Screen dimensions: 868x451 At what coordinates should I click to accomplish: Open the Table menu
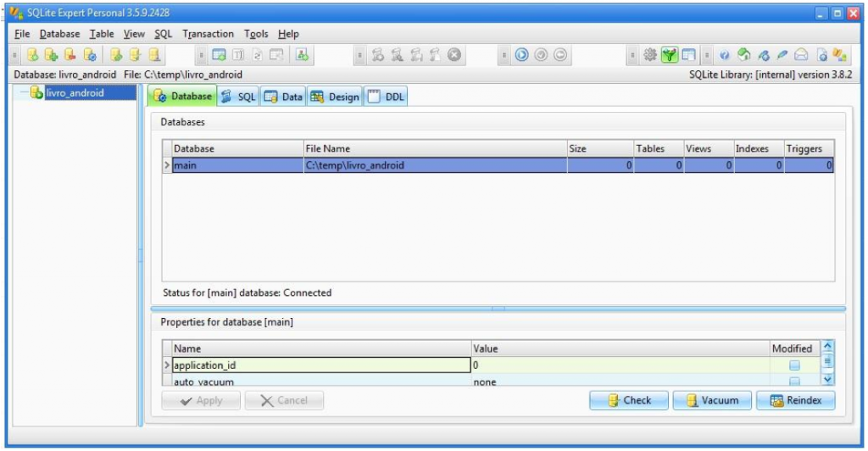pos(102,34)
